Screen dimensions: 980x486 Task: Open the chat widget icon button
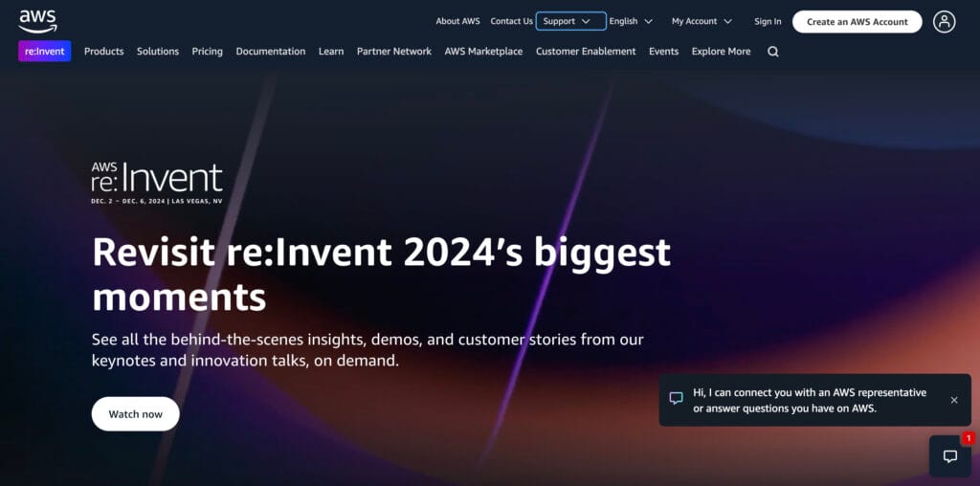949,456
